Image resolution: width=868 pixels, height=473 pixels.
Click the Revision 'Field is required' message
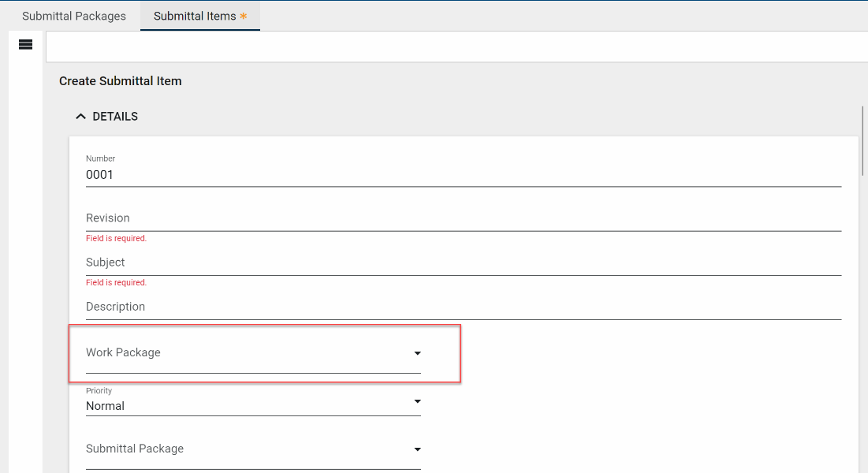[117, 238]
